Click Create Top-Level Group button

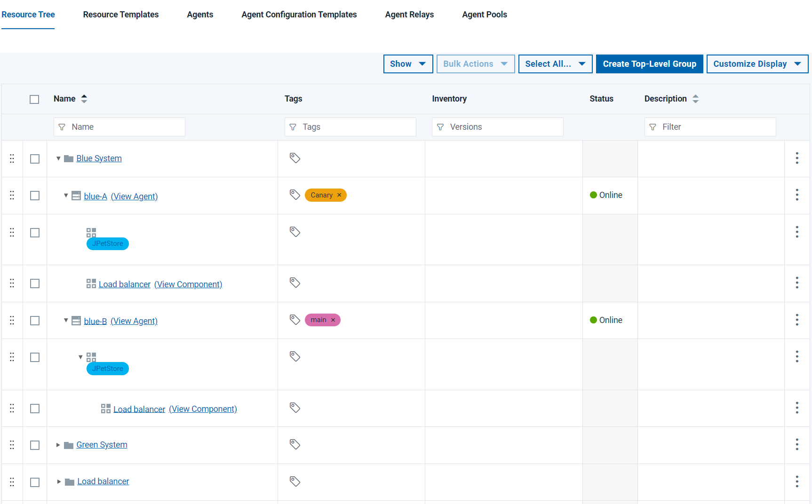[x=649, y=64]
